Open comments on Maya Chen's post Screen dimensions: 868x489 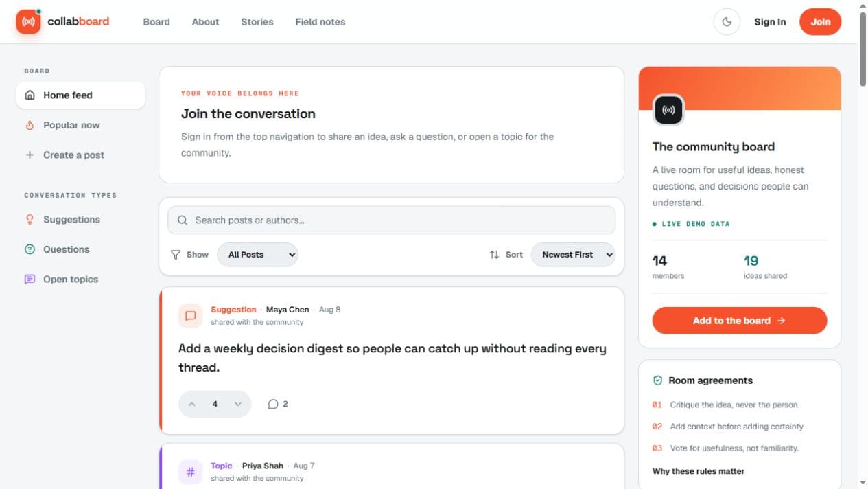[278, 404]
